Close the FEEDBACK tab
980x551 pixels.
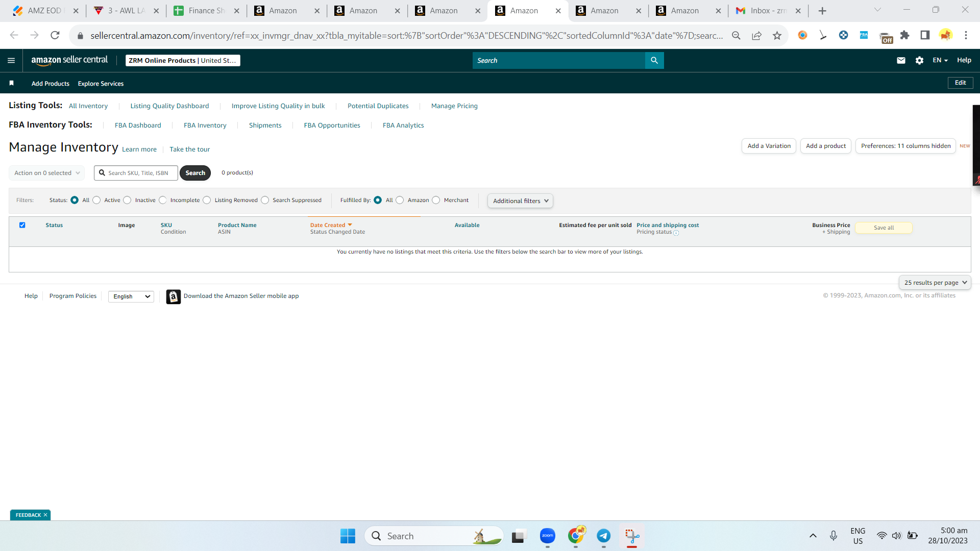tap(45, 515)
